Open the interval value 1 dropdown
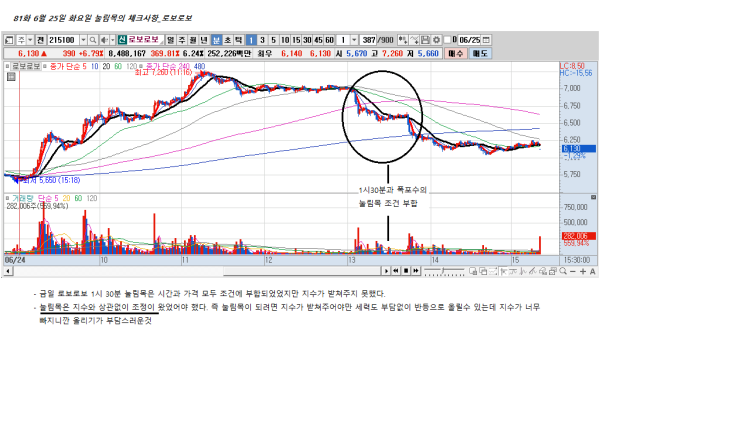 tap(354, 40)
